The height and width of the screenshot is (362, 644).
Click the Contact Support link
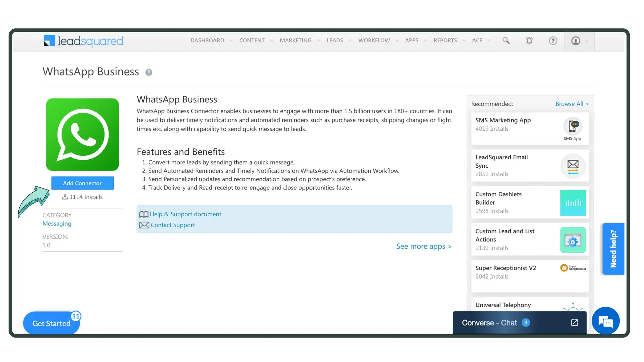(x=173, y=225)
